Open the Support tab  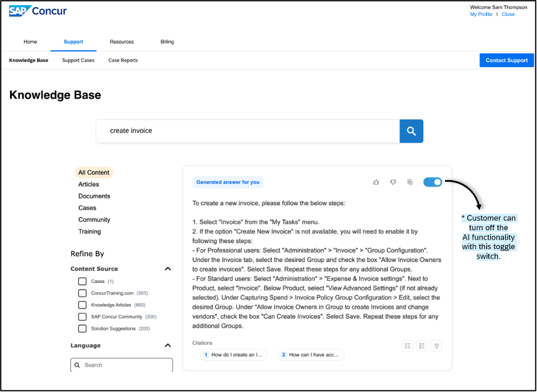point(73,42)
